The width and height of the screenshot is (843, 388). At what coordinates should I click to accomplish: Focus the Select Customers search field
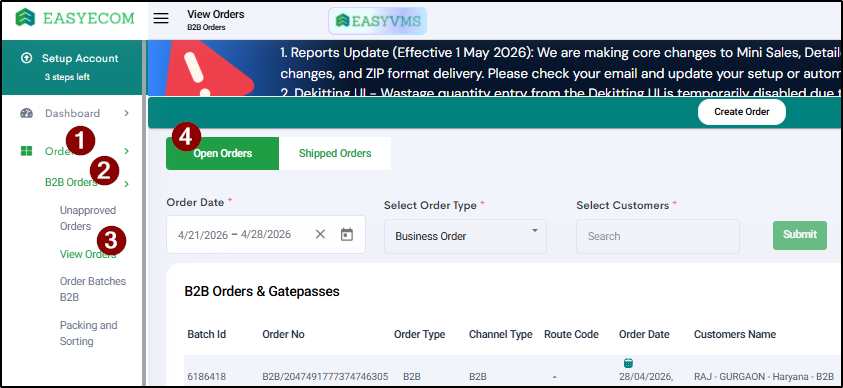click(658, 236)
